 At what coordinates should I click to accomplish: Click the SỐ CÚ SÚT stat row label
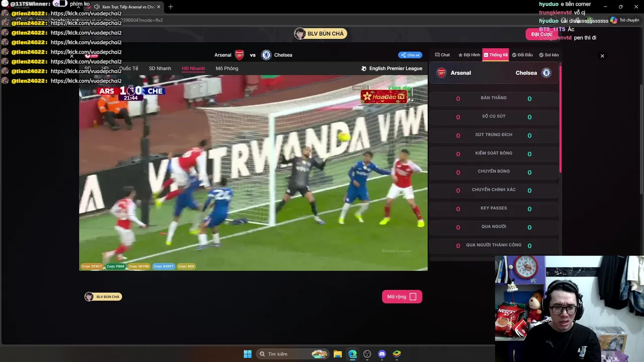pos(494,116)
